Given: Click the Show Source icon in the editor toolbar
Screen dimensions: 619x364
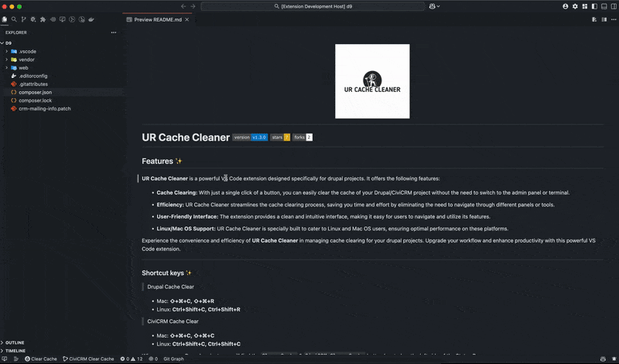Looking at the screenshot, I should [594, 19].
